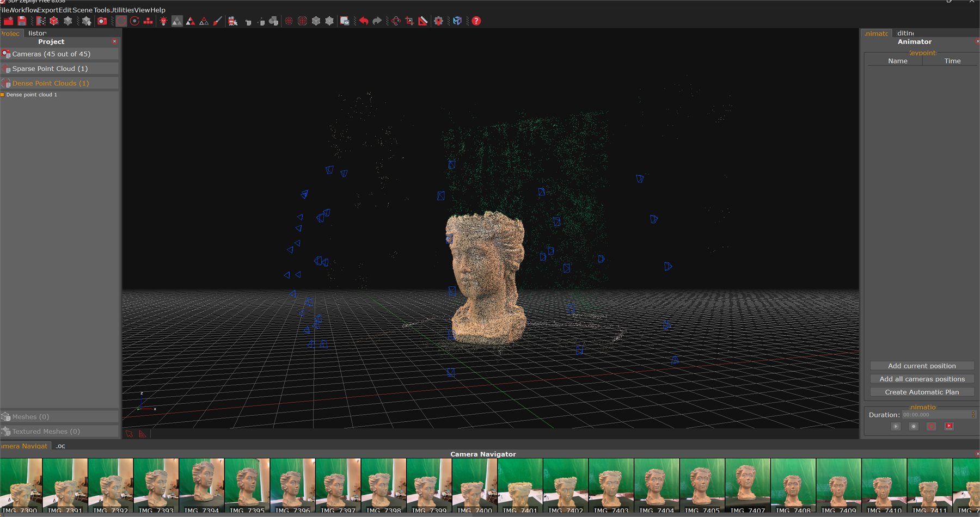The width and height of the screenshot is (980, 517).
Task: Click the Open project folder icon
Action: [8, 21]
